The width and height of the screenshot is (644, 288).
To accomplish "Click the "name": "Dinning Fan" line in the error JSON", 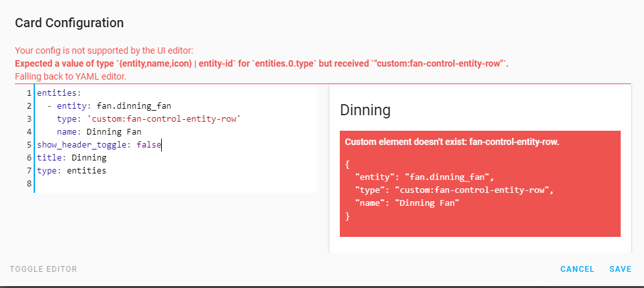I will pos(407,203).
